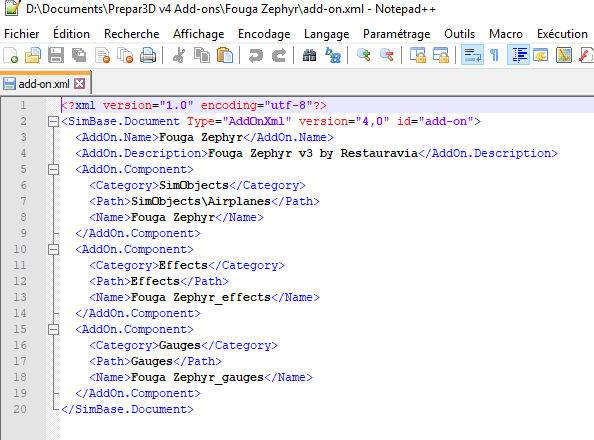Image resolution: width=594 pixels, height=440 pixels.
Task: Click the text "Fouga Zephyr v3 by Restauravia"
Action: [x=313, y=153]
